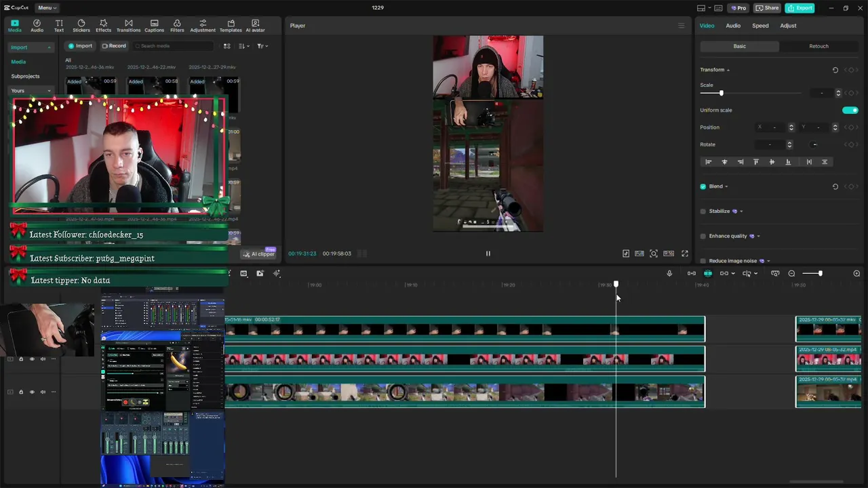The height and width of the screenshot is (488, 868).
Task: Click the Share button
Action: pos(768,8)
